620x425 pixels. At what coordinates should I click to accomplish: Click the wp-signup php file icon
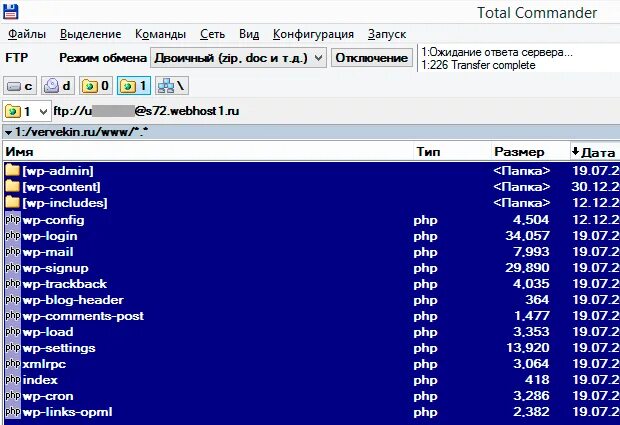click(x=13, y=268)
